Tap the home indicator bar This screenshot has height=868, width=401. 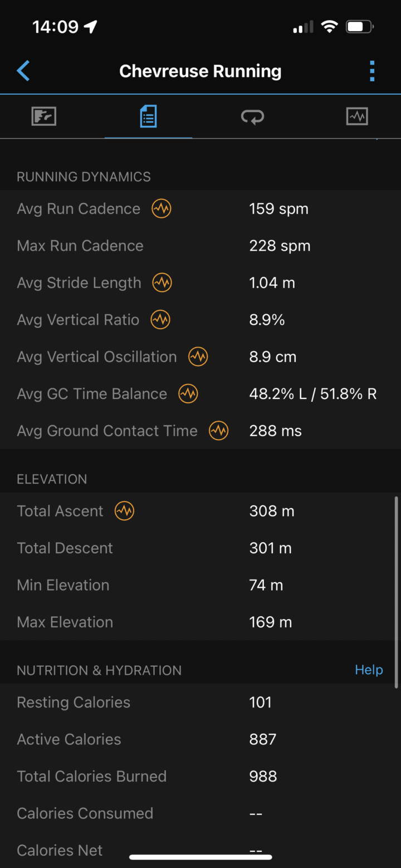click(200, 857)
